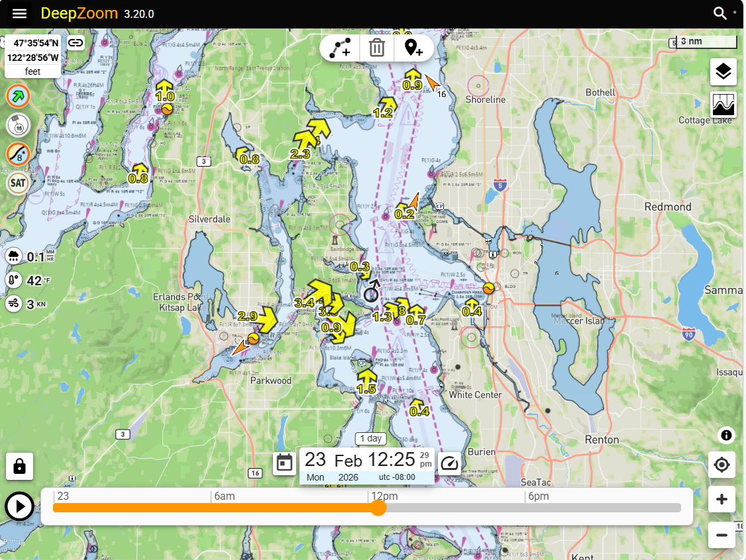This screenshot has width=746, height=560.
Task: Toggle the lock button
Action: click(20, 467)
